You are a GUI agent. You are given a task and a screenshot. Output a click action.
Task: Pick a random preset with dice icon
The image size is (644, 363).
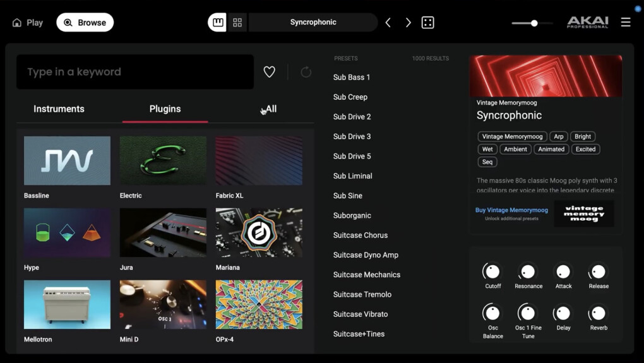(x=427, y=23)
